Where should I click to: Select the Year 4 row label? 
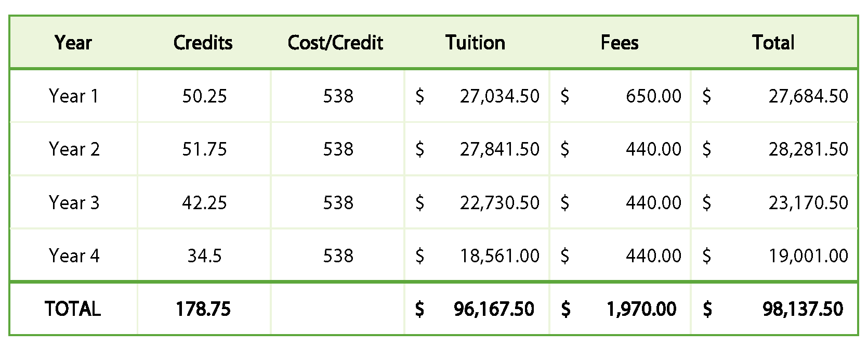click(x=74, y=256)
